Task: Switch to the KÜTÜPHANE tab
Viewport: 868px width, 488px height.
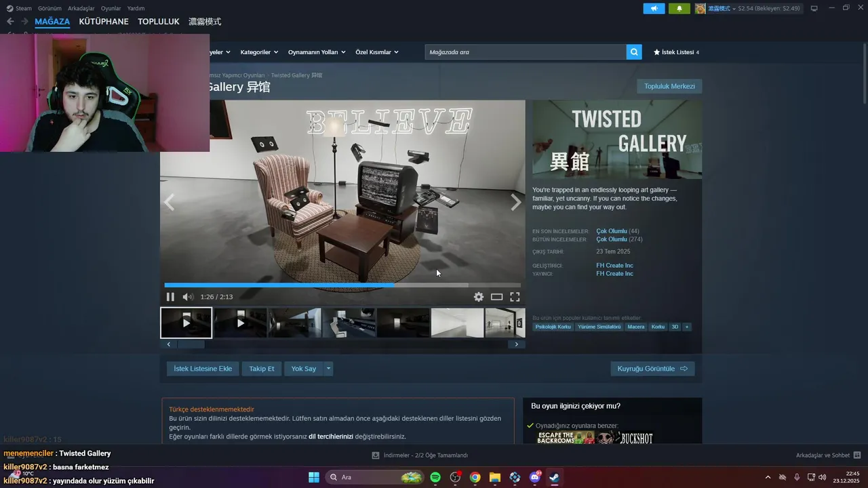Action: click(104, 22)
